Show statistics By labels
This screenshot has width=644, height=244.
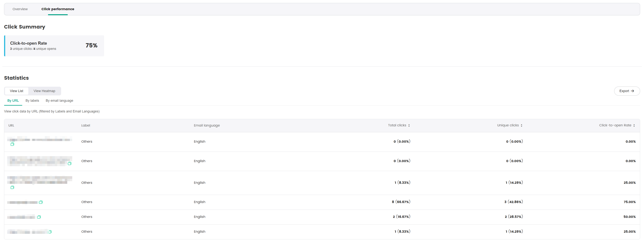point(32,100)
